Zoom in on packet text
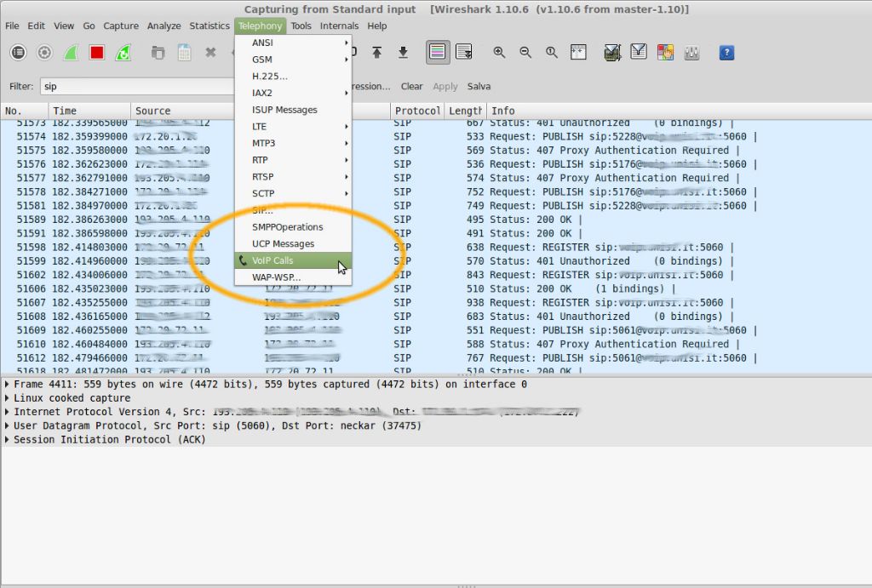This screenshot has width=872, height=588. click(499, 53)
